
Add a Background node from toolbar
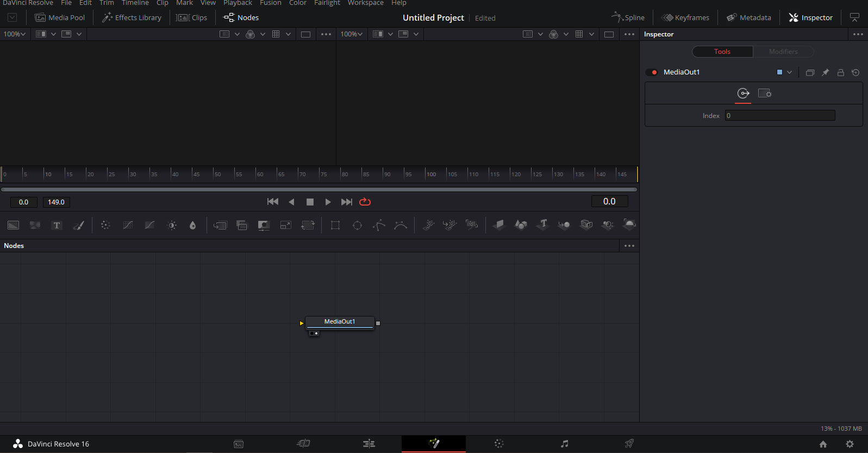tap(14, 225)
